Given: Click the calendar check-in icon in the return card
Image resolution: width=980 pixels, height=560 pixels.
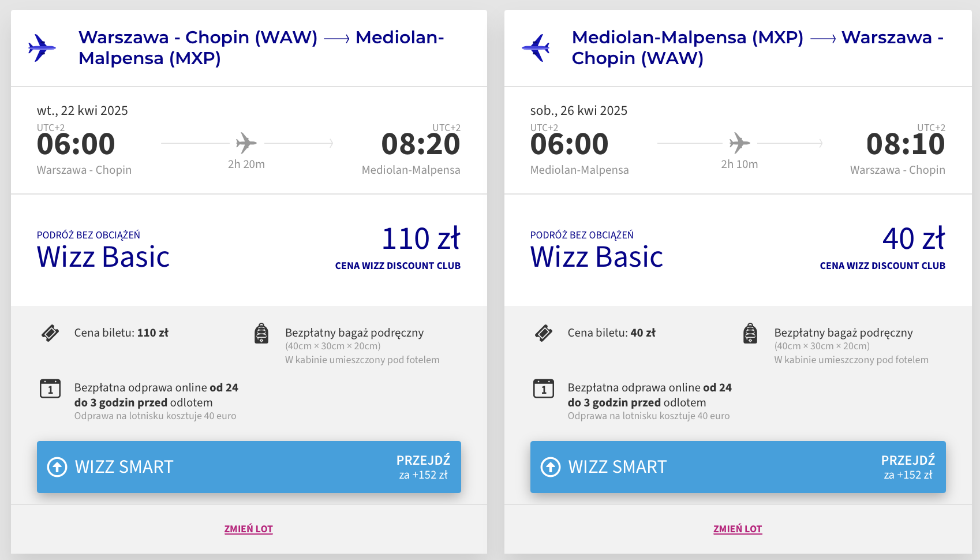Looking at the screenshot, I should tap(544, 389).
